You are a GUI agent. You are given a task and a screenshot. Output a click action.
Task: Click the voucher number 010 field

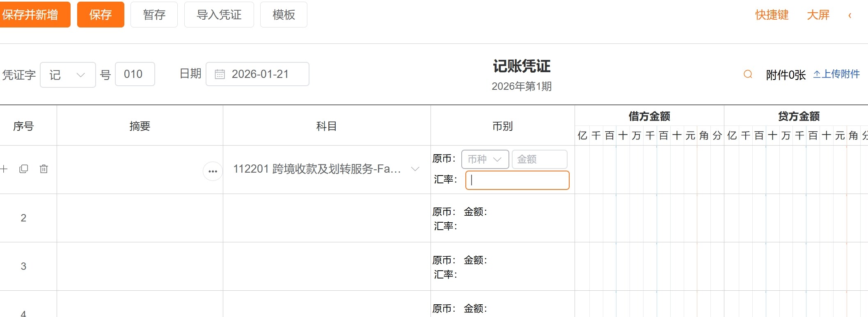pyautogui.click(x=135, y=74)
